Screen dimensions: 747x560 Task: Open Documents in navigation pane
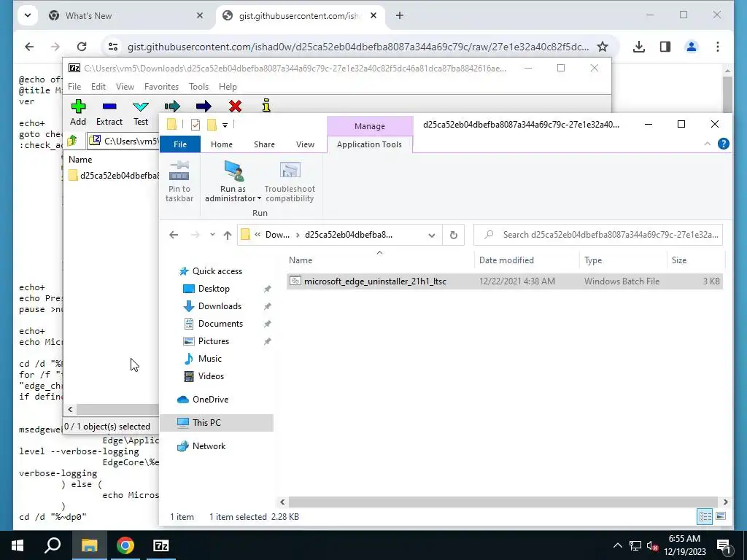tap(220, 324)
